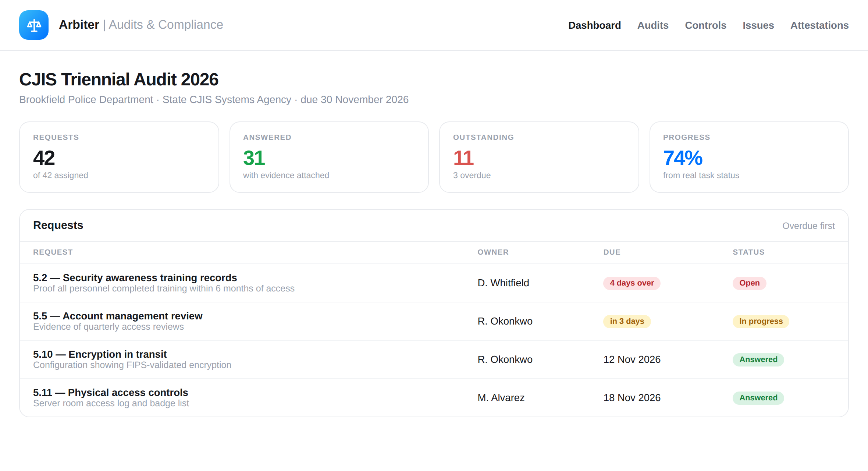This screenshot has width=868, height=471.
Task: Switch to the Controls tab
Action: (705, 25)
